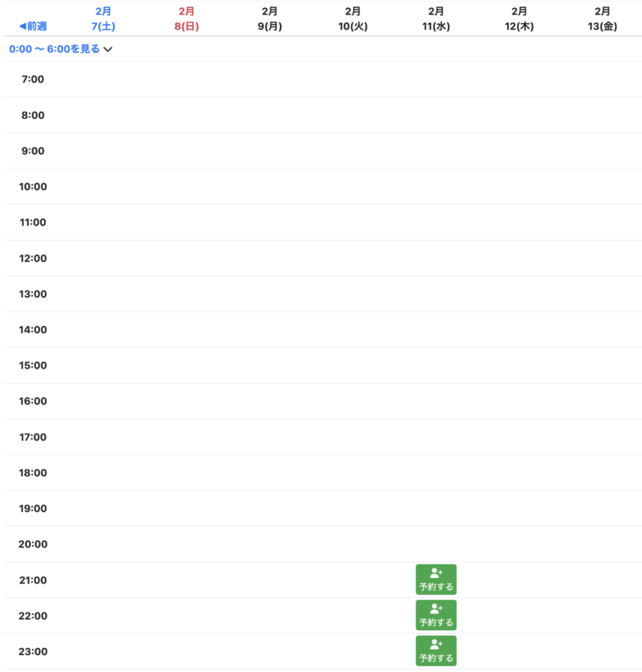This screenshot has width=642, height=672.
Task: Click the 12:00 noon row label
Action: coord(33,258)
